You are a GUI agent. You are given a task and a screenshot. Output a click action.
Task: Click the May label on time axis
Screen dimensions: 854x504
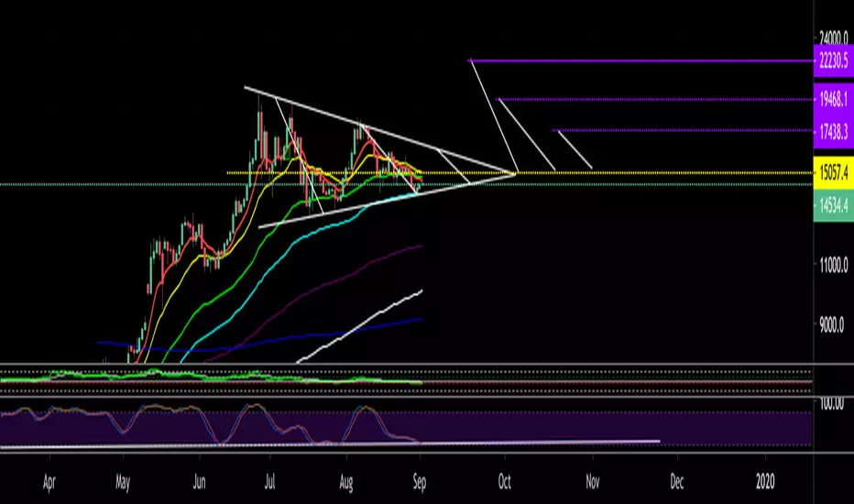click(123, 483)
